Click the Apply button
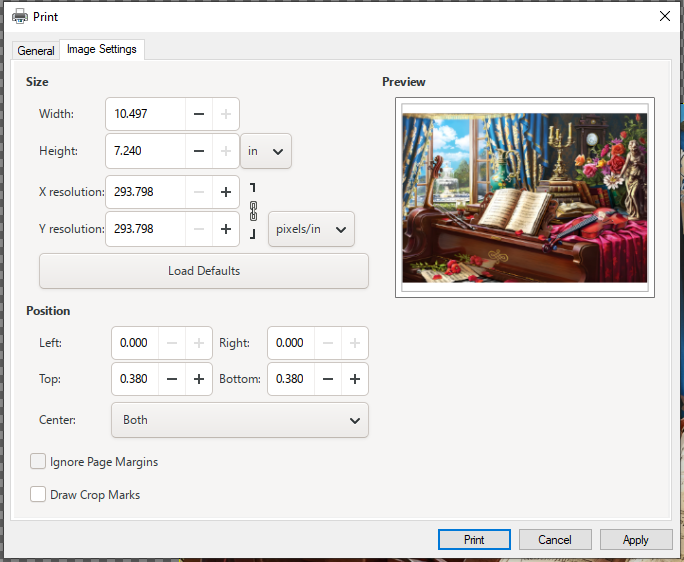 click(x=636, y=539)
